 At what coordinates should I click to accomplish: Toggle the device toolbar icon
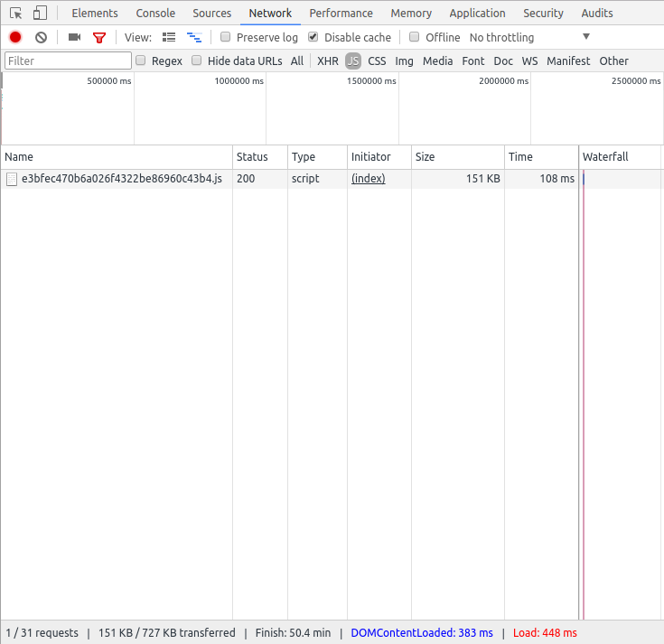(40, 14)
